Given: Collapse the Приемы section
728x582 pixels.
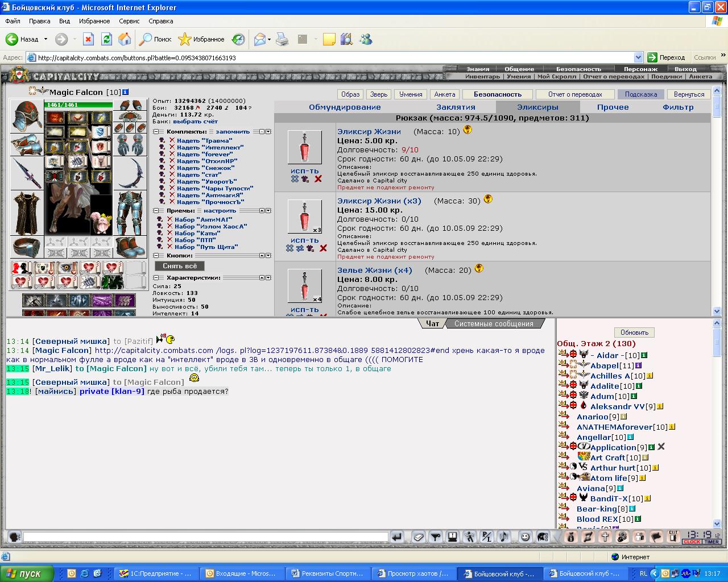Looking at the screenshot, I should [x=156, y=210].
